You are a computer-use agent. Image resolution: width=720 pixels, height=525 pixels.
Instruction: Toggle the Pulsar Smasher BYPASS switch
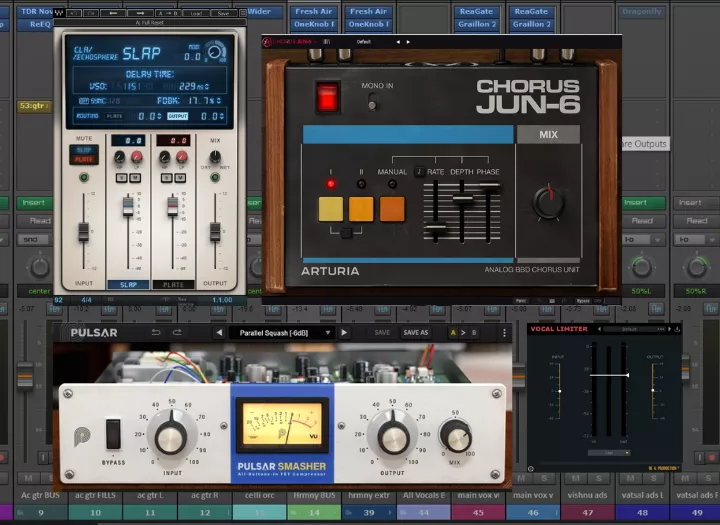coord(113,434)
